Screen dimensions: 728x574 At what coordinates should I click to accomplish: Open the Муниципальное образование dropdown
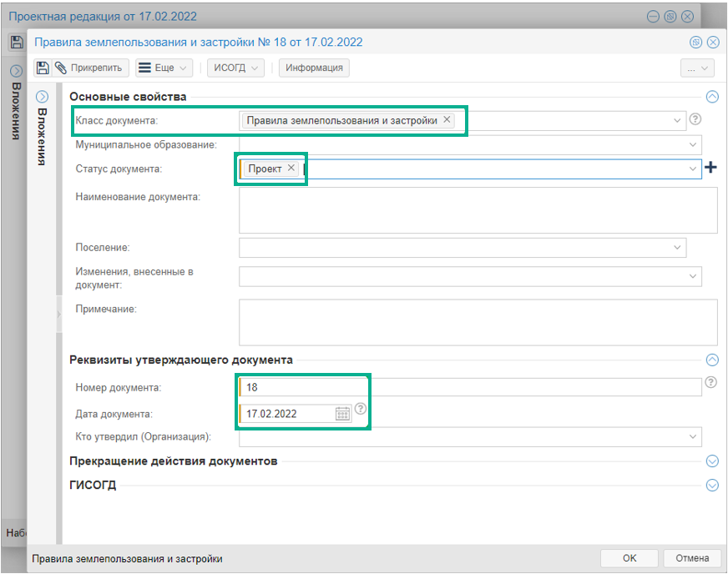click(693, 145)
